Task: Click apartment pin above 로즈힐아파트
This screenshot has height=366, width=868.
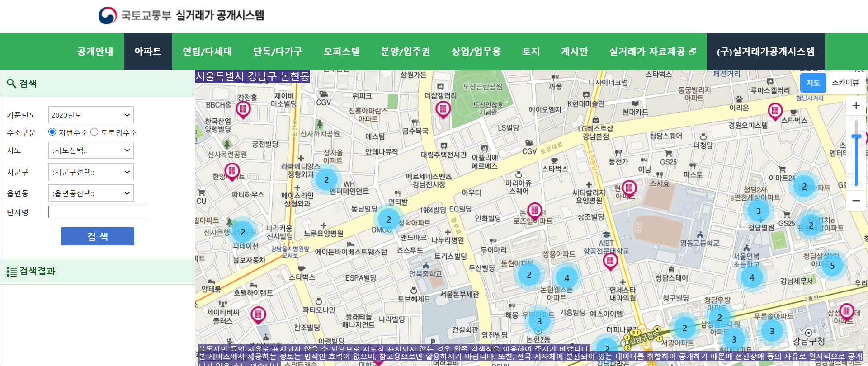Action: [x=535, y=211]
